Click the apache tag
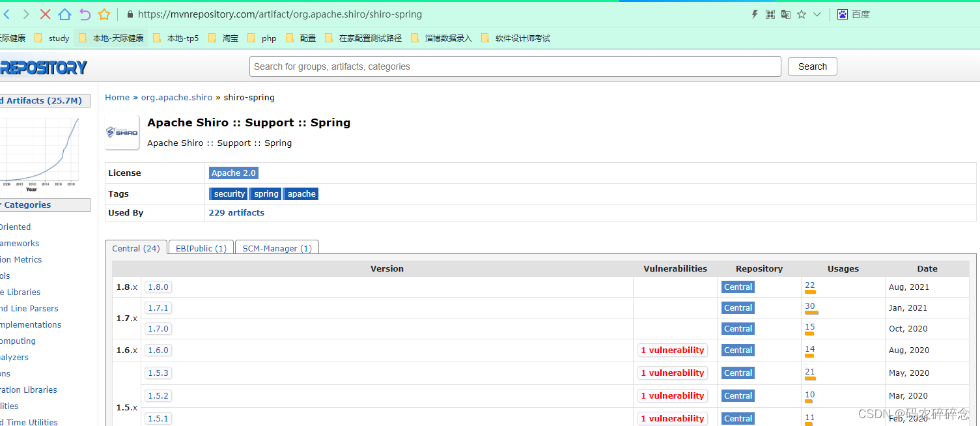The width and height of the screenshot is (980, 426). (301, 193)
